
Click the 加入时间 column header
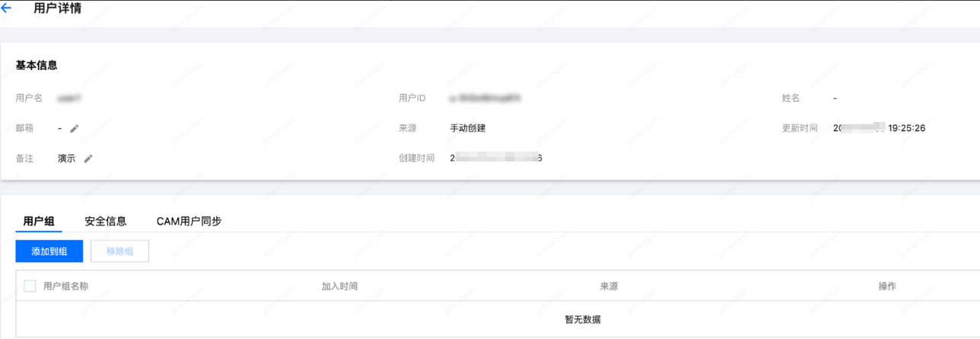[339, 286]
